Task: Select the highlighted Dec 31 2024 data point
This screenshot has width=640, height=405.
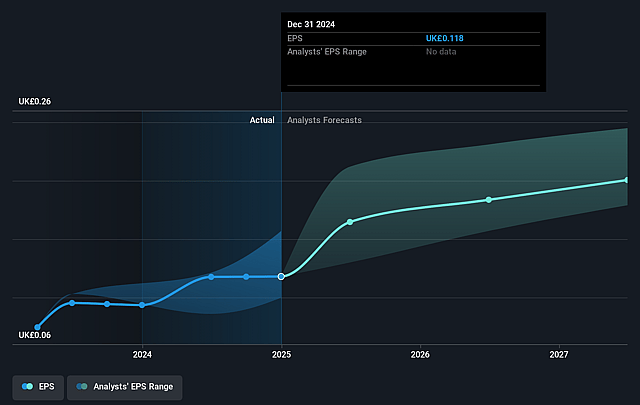Action: click(x=281, y=276)
